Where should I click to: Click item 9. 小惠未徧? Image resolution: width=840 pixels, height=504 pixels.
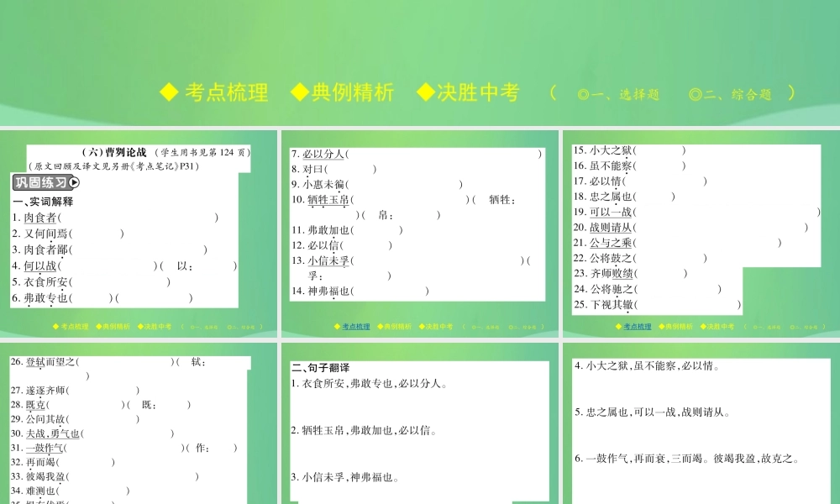pos(318,184)
